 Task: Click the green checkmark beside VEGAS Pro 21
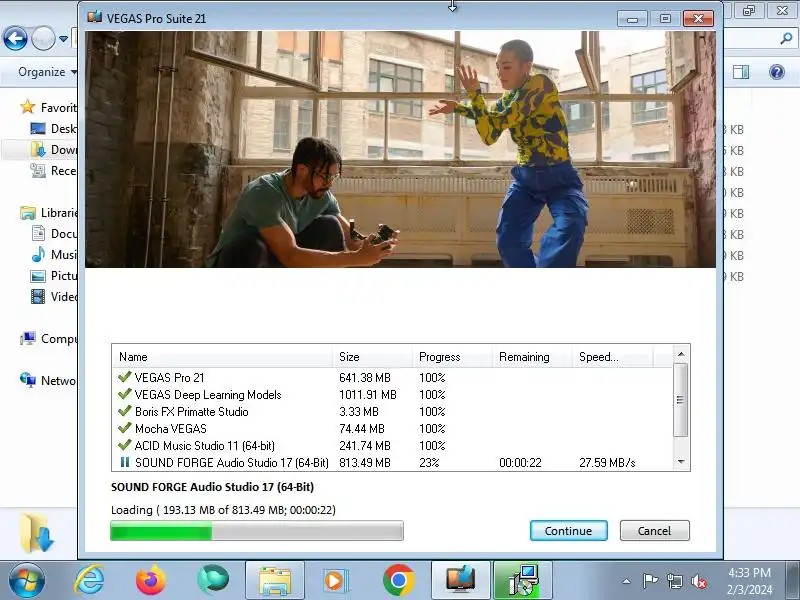click(x=124, y=377)
